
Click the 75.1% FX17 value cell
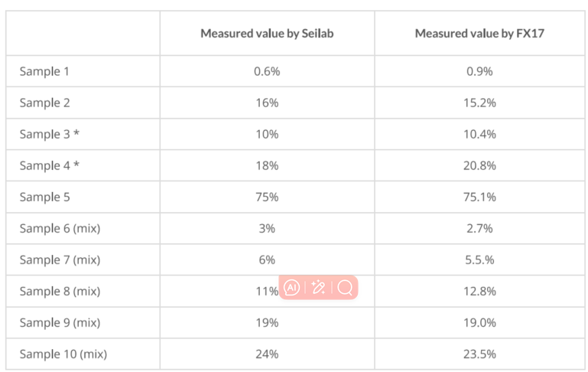[x=482, y=197]
